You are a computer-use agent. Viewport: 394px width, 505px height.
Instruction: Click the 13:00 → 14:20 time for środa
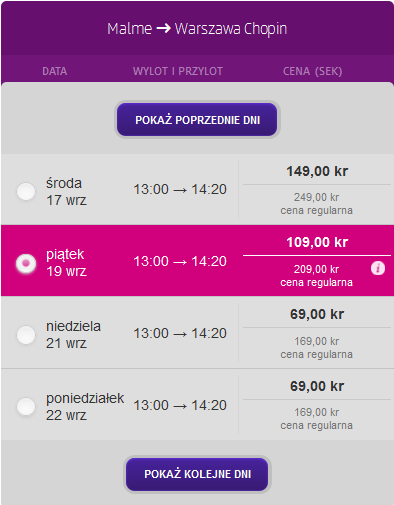tap(180, 189)
